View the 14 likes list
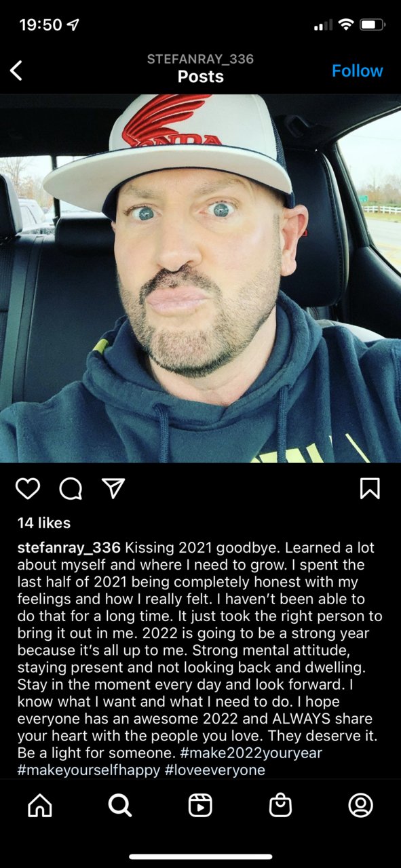 [x=43, y=523]
